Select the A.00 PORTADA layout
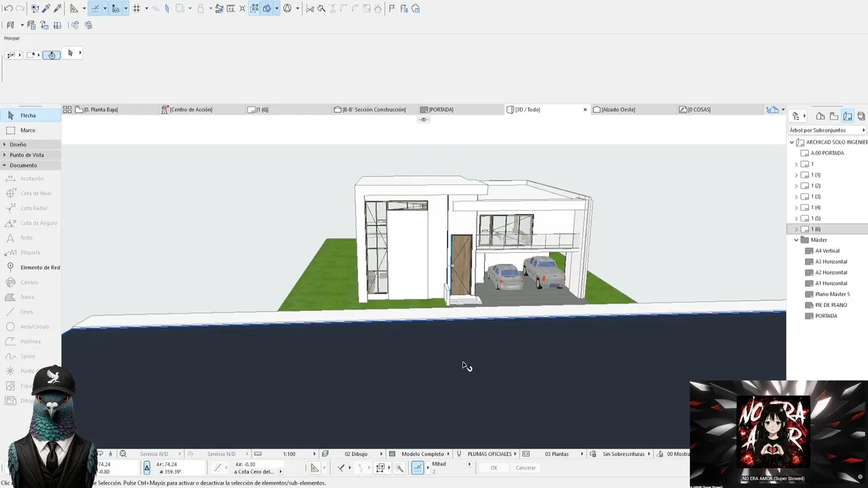This screenshot has height=488, width=868. click(827, 153)
